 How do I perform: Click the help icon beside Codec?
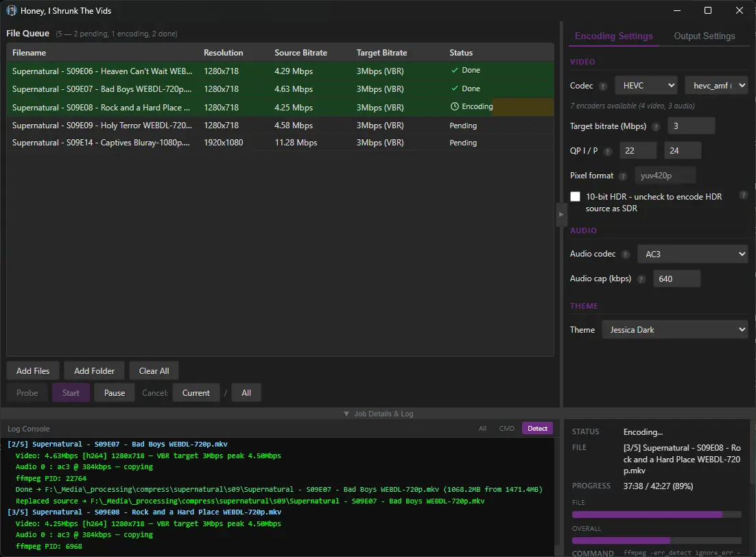(603, 86)
